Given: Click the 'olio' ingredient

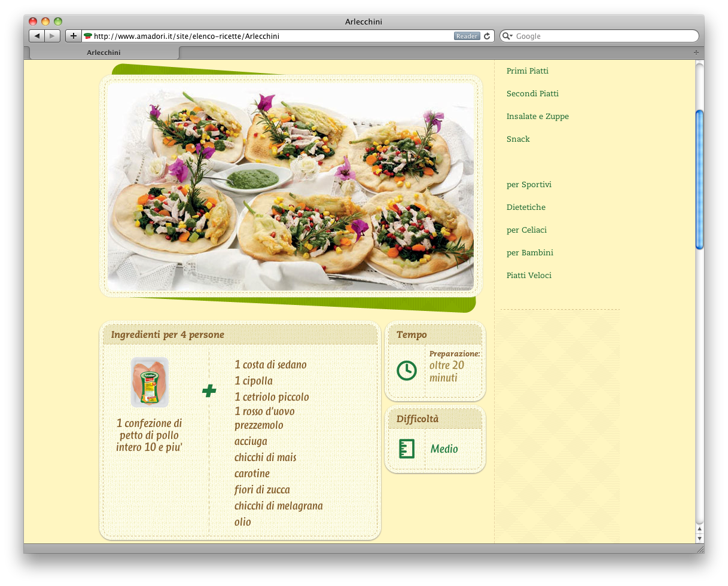Looking at the screenshot, I should pyautogui.click(x=242, y=522).
